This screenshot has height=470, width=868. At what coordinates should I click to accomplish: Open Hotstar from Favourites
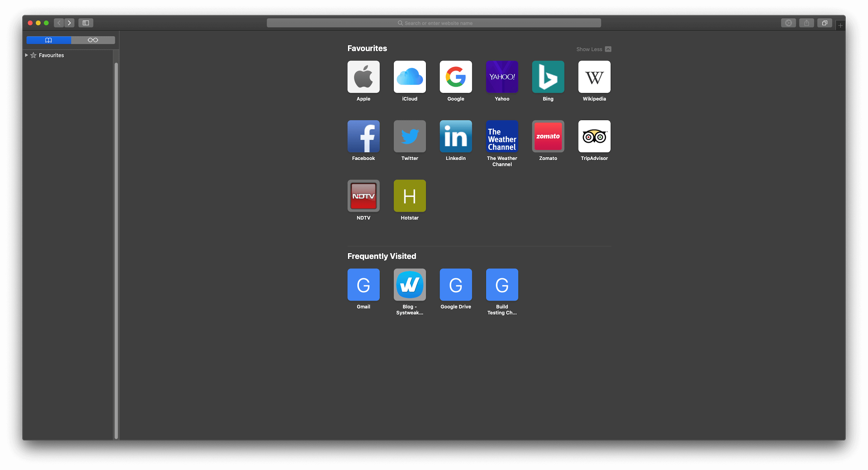click(x=409, y=195)
